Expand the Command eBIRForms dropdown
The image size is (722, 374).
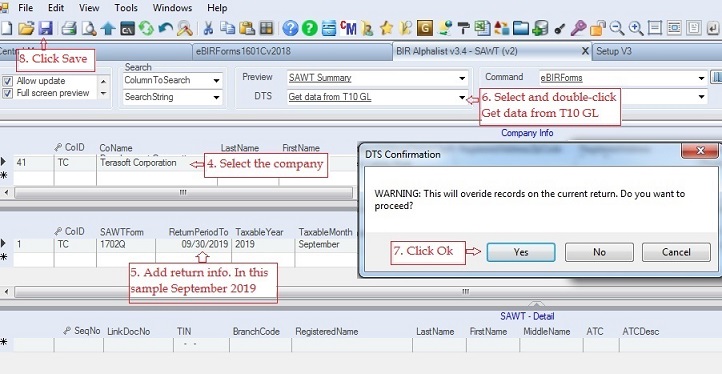coord(701,78)
